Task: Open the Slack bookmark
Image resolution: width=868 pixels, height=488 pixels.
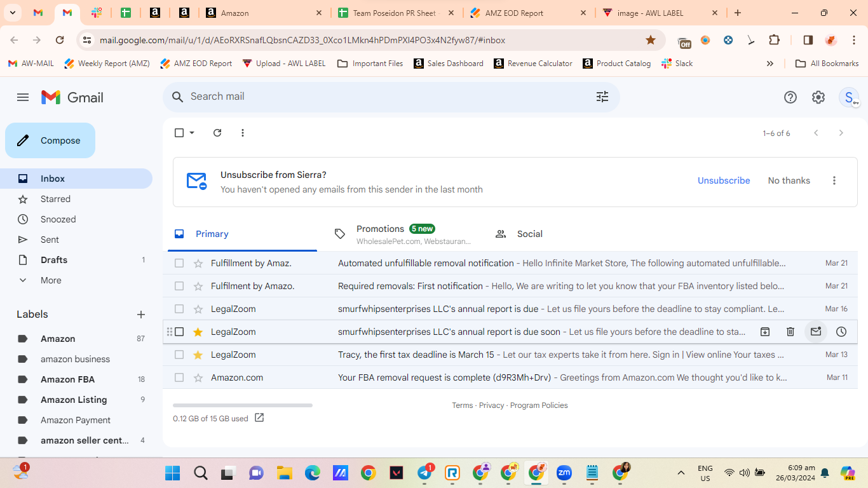Action: [677, 64]
